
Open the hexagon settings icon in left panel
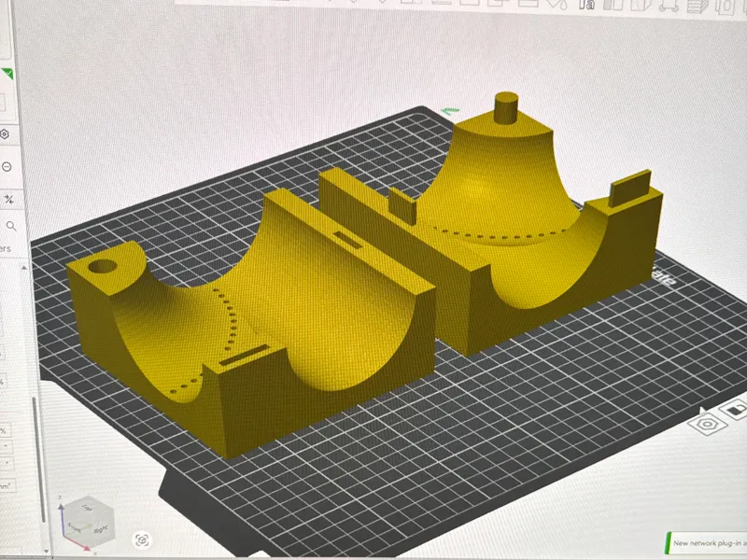click(5, 134)
